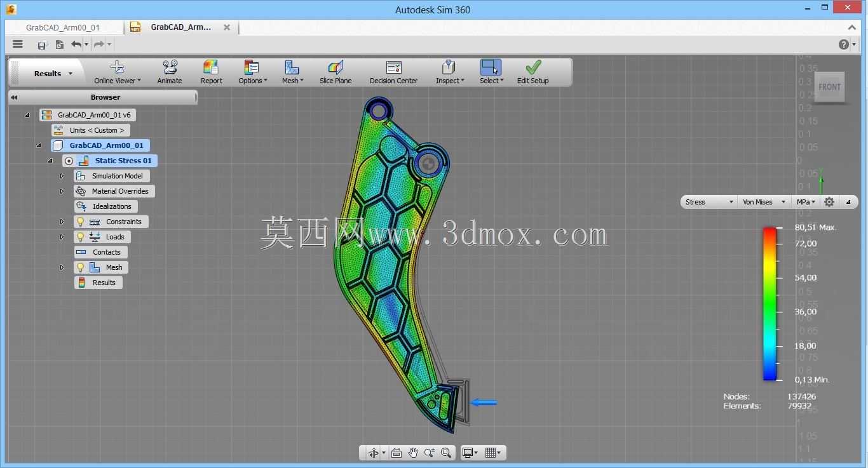Image resolution: width=868 pixels, height=468 pixels.
Task: Open the Von Mises dropdown
Action: (x=764, y=202)
